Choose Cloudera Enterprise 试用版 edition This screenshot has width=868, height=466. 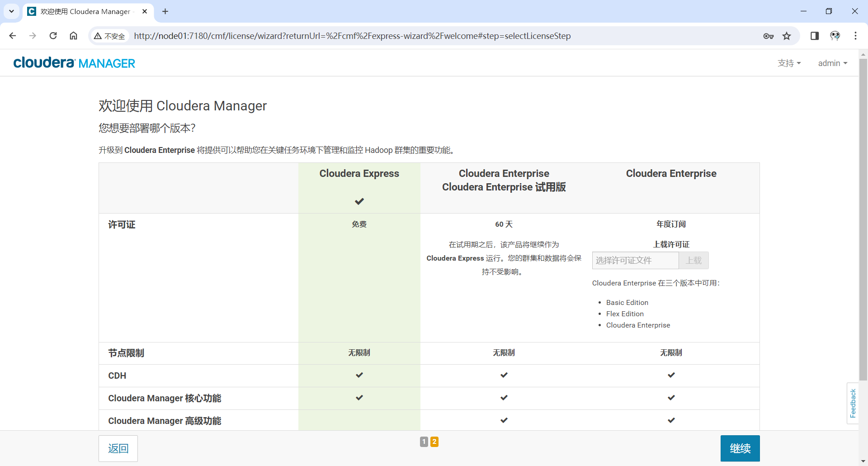pyautogui.click(x=504, y=187)
